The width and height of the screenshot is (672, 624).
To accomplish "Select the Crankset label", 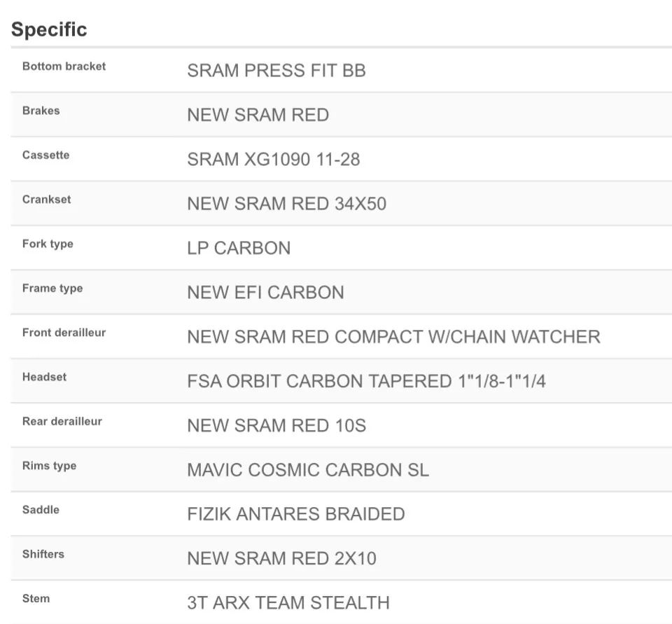I will (x=46, y=200).
